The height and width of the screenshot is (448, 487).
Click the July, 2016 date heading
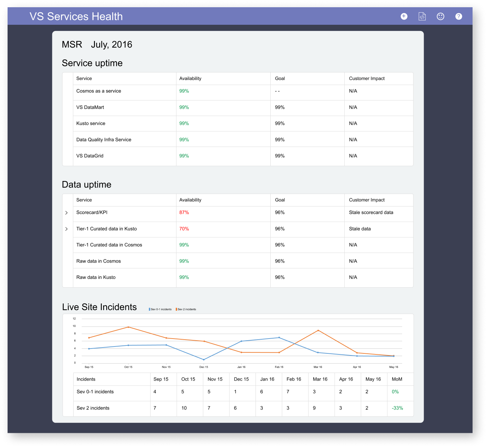click(x=111, y=44)
